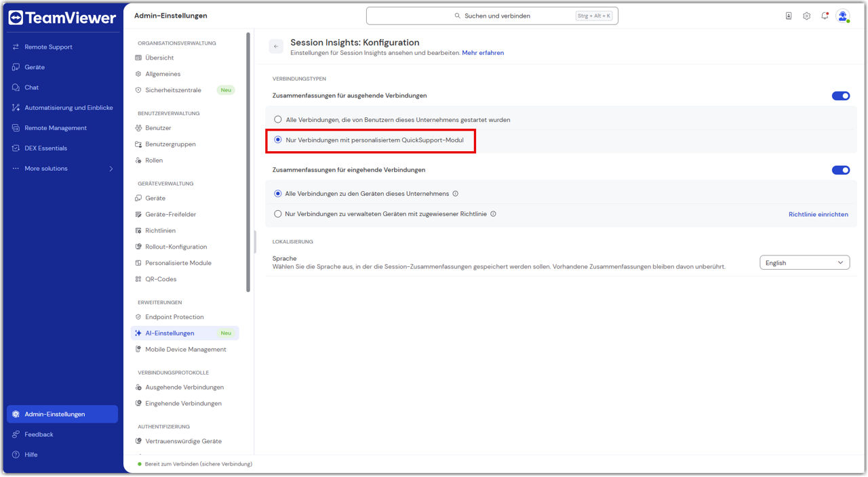Click the TeamViewer logo
Image resolution: width=868 pixels, height=477 pixels.
(x=62, y=18)
